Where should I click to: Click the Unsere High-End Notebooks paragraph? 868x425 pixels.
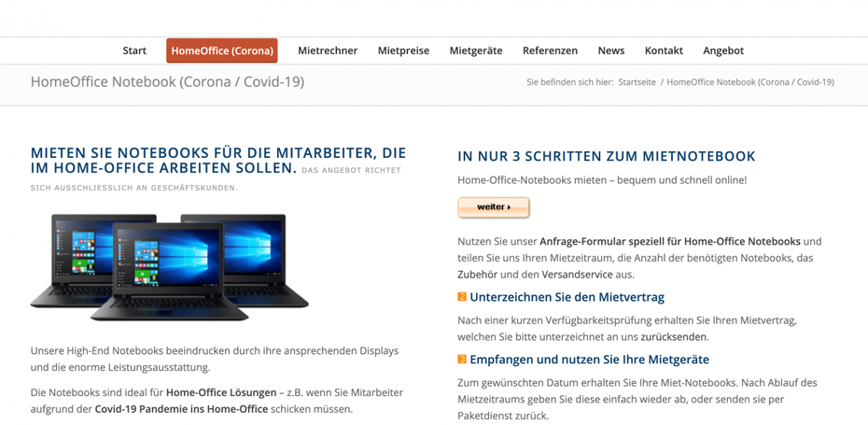(x=215, y=359)
